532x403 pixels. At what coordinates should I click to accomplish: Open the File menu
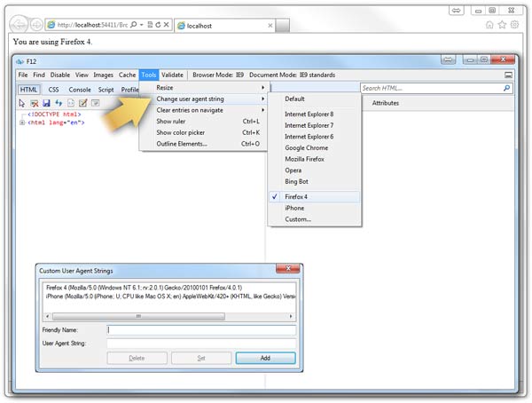pos(23,75)
